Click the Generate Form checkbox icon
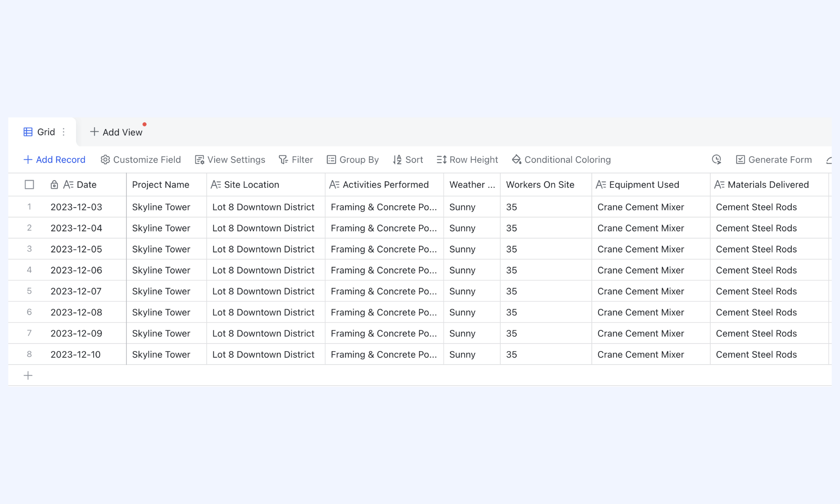This screenshot has width=840, height=504. [740, 160]
